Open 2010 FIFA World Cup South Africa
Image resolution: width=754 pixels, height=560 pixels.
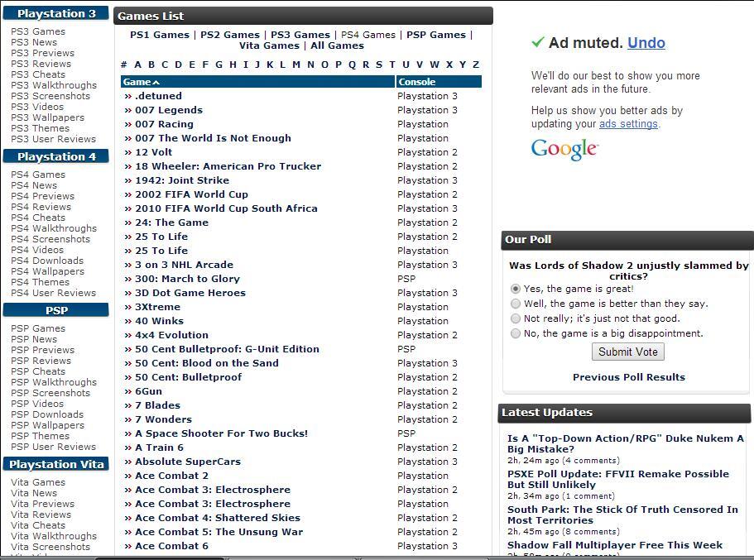click(x=226, y=208)
